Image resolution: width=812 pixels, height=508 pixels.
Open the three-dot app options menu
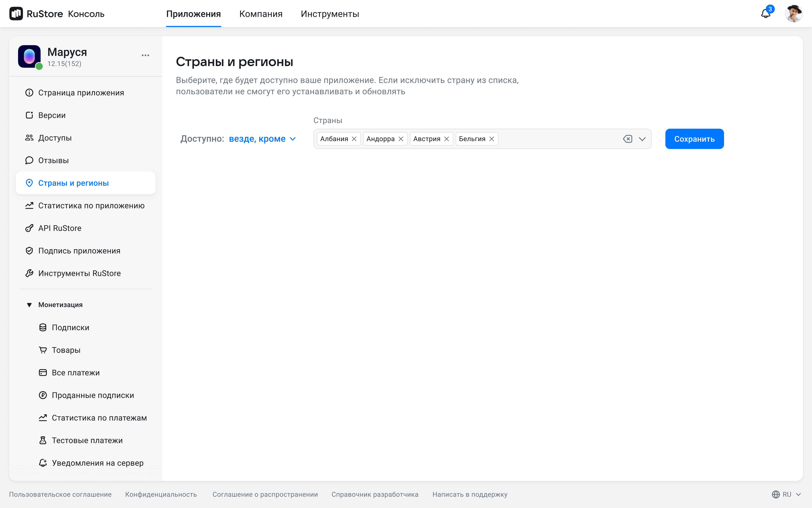pyautogui.click(x=145, y=56)
